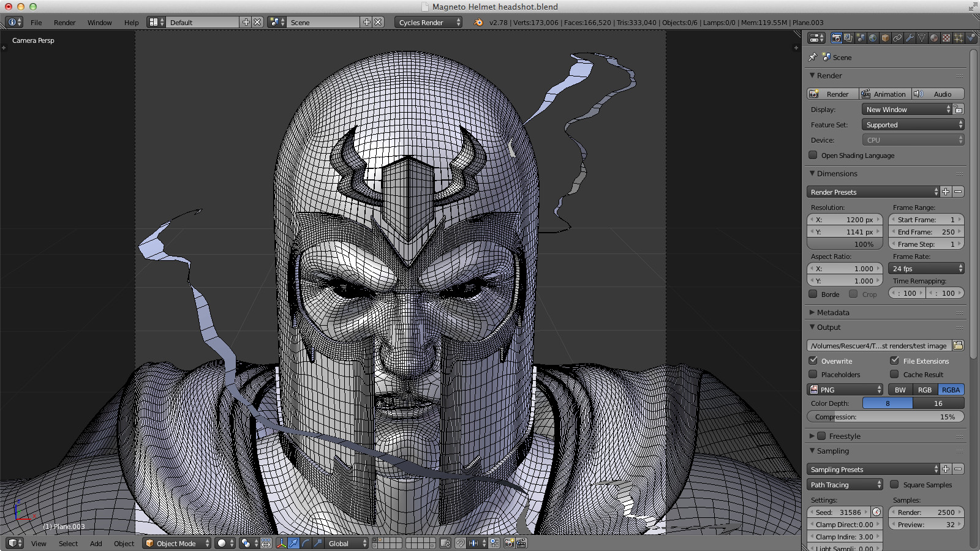Viewport: 980px width, 551px height.
Task: Select 16 bit color depth
Action: pos(938,403)
